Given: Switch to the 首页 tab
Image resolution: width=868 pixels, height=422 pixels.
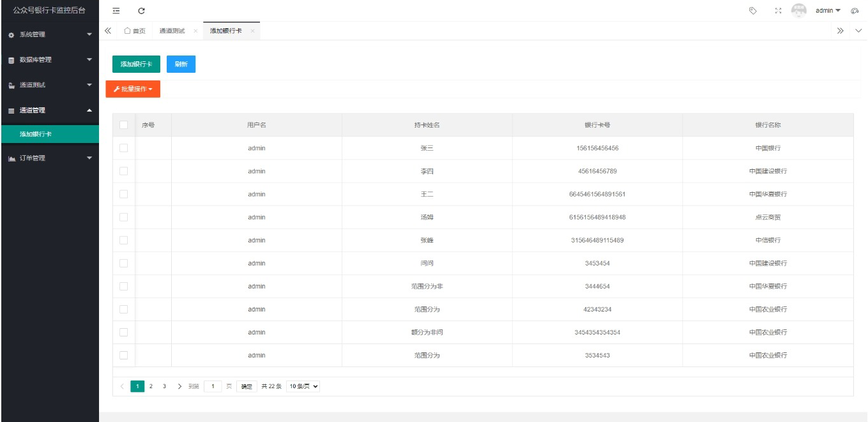Looking at the screenshot, I should (135, 31).
